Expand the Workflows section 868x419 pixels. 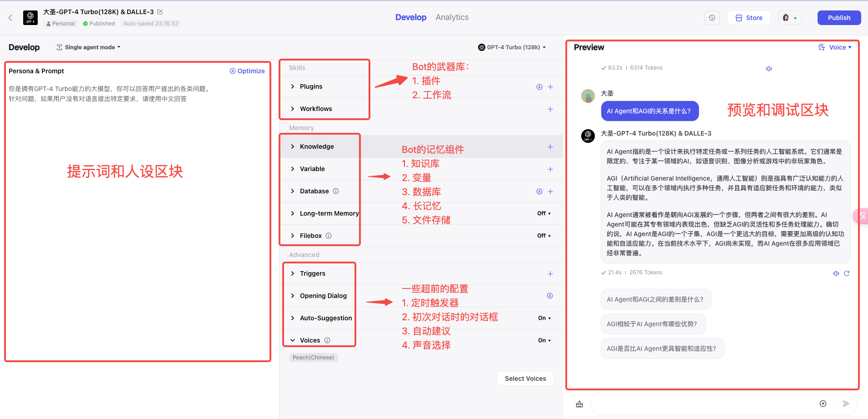(x=293, y=109)
